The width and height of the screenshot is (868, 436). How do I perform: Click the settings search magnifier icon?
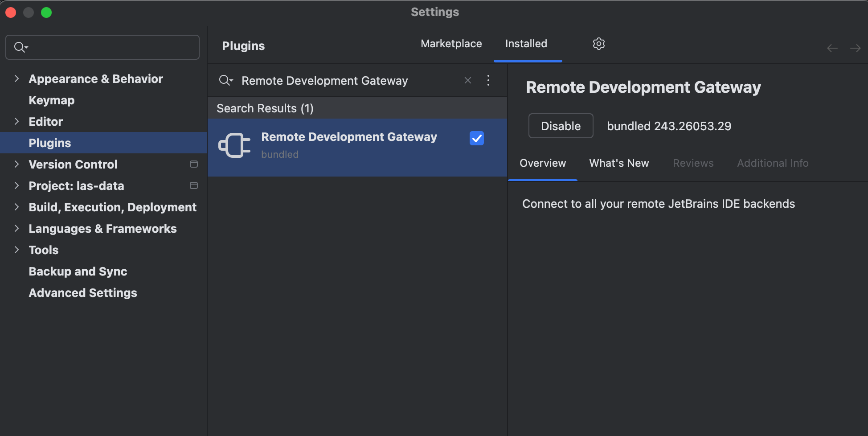pyautogui.click(x=20, y=47)
